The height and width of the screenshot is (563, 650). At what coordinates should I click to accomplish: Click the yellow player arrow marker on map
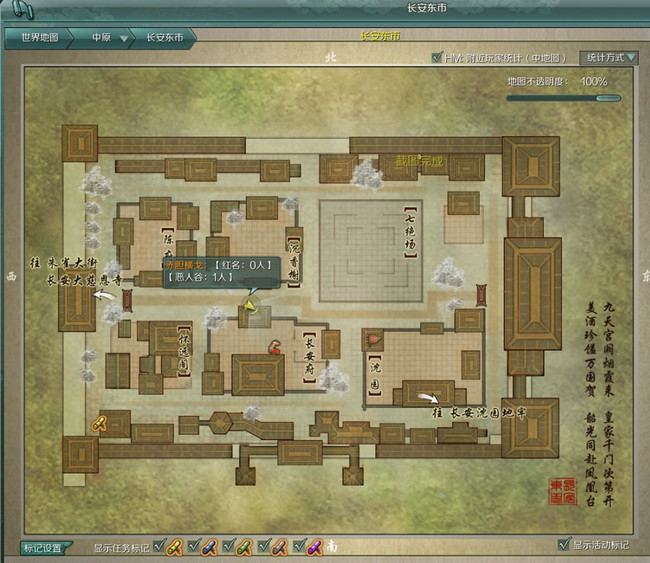[x=250, y=306]
